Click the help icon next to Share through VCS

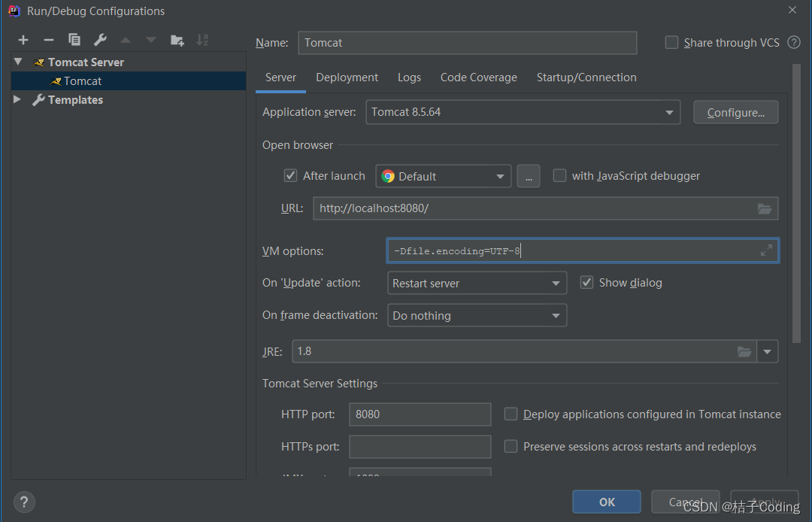[x=794, y=42]
